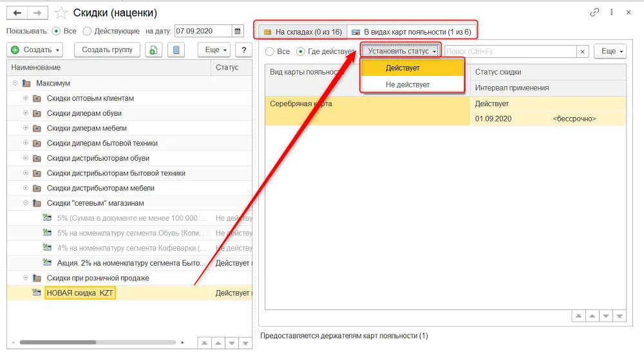The height and width of the screenshot is (355, 644).
Task: Click the list view mode icon
Action: click(176, 50)
